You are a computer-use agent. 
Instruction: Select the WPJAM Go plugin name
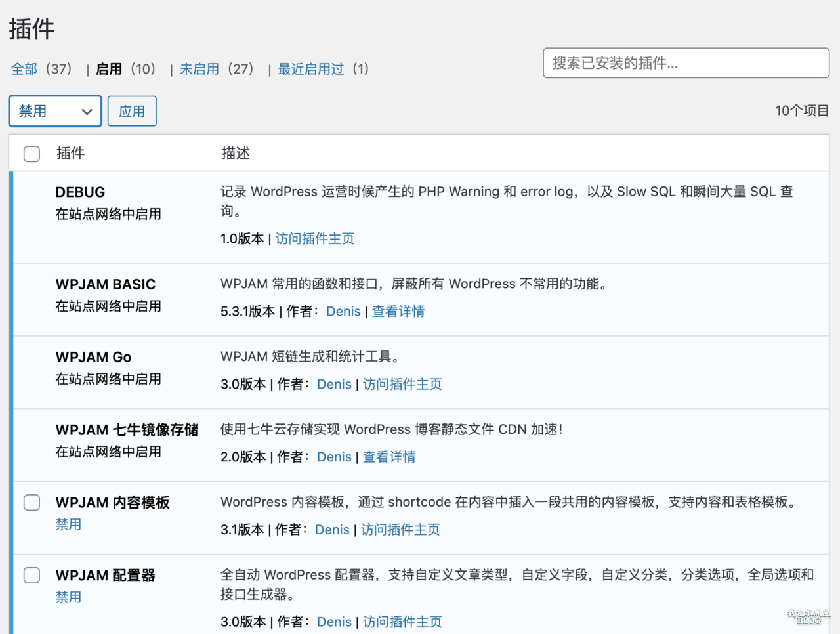click(x=93, y=357)
